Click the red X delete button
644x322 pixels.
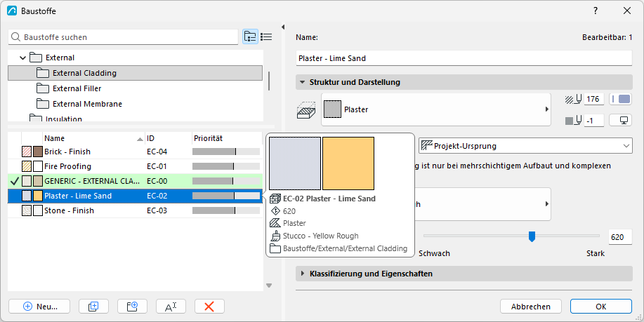tap(209, 306)
